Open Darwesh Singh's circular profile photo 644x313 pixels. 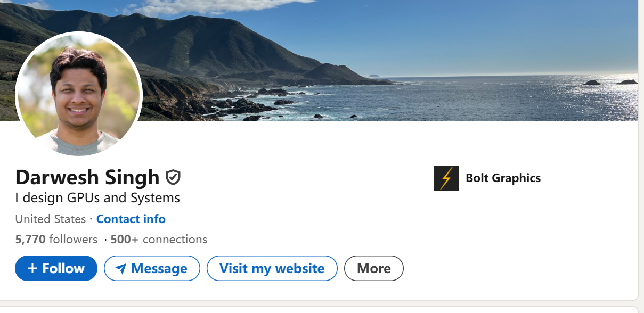[x=79, y=94]
